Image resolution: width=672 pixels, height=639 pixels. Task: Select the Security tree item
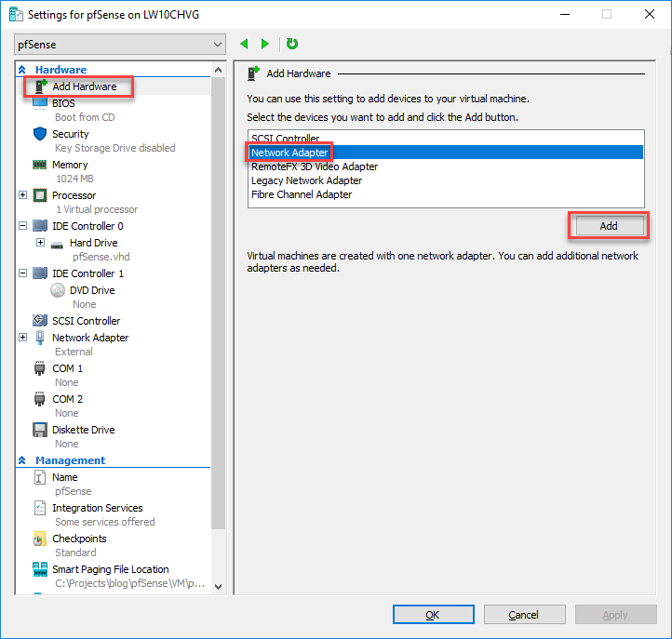point(71,134)
